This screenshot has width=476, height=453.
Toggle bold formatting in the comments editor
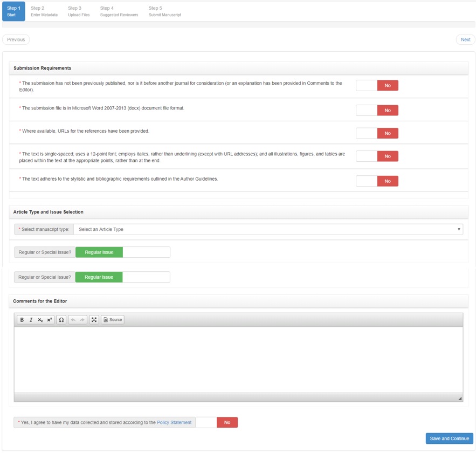pyautogui.click(x=22, y=320)
